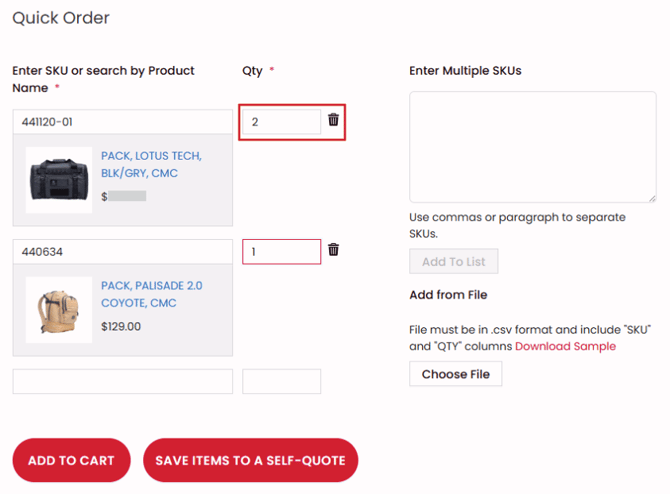
Task: Click the empty SKU input in third row
Action: [x=122, y=381]
